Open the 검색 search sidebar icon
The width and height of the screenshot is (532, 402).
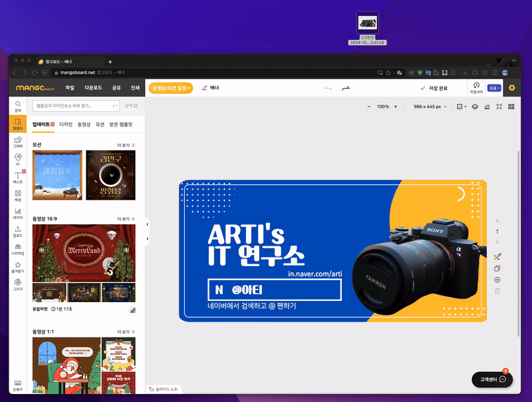click(x=18, y=106)
